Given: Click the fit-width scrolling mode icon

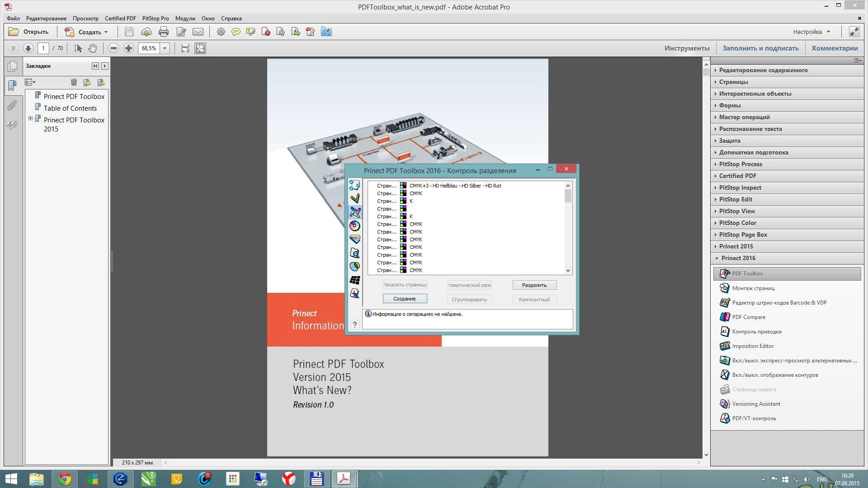Looking at the screenshot, I should (185, 48).
